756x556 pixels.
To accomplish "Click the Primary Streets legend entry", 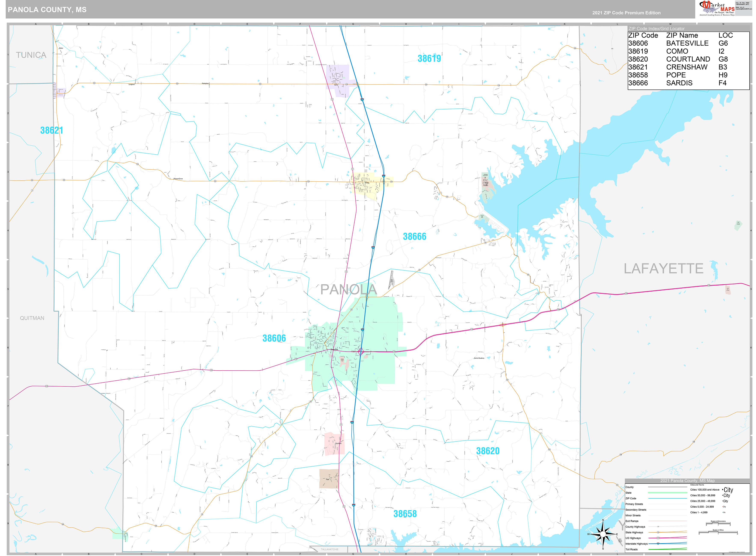I will (x=634, y=504).
